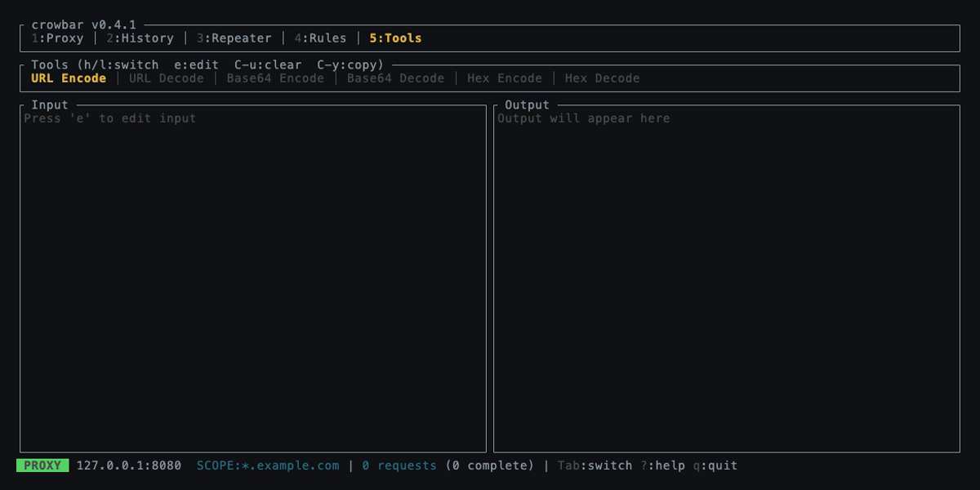Click the active 5:Tools tab

click(x=395, y=38)
